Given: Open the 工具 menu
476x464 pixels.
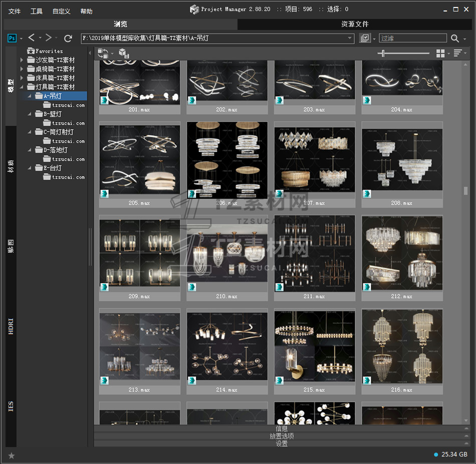Looking at the screenshot, I should tap(37, 11).
